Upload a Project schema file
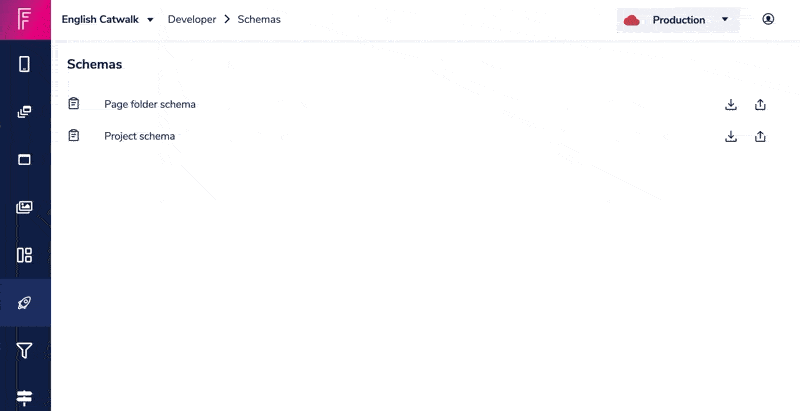This screenshot has width=800, height=411. (x=760, y=136)
